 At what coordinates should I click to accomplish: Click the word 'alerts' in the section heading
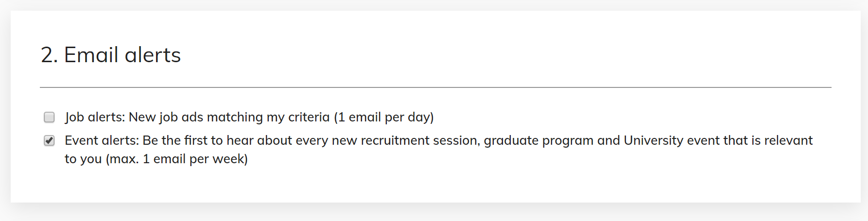(153, 55)
